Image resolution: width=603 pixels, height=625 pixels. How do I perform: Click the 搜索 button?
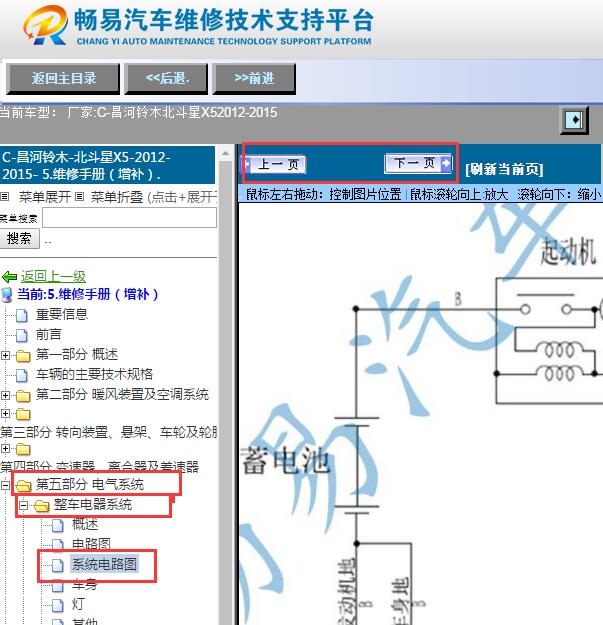point(19,238)
